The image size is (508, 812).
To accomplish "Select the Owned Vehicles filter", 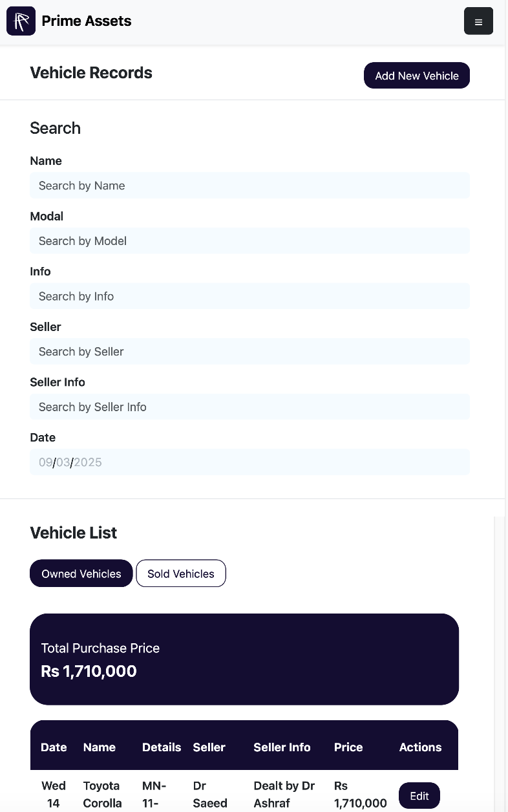I will point(81,573).
